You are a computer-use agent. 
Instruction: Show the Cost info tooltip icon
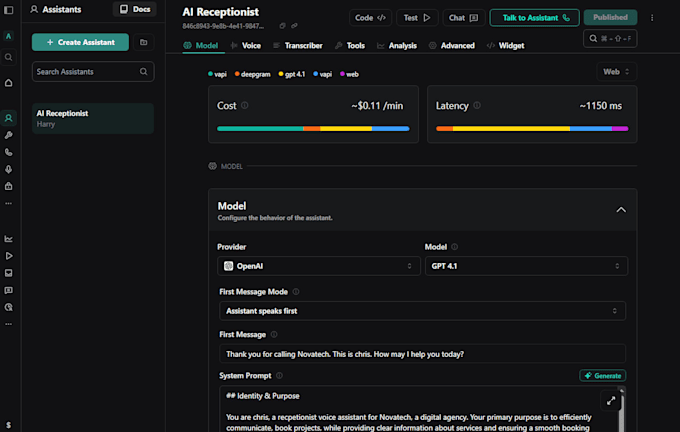point(245,105)
